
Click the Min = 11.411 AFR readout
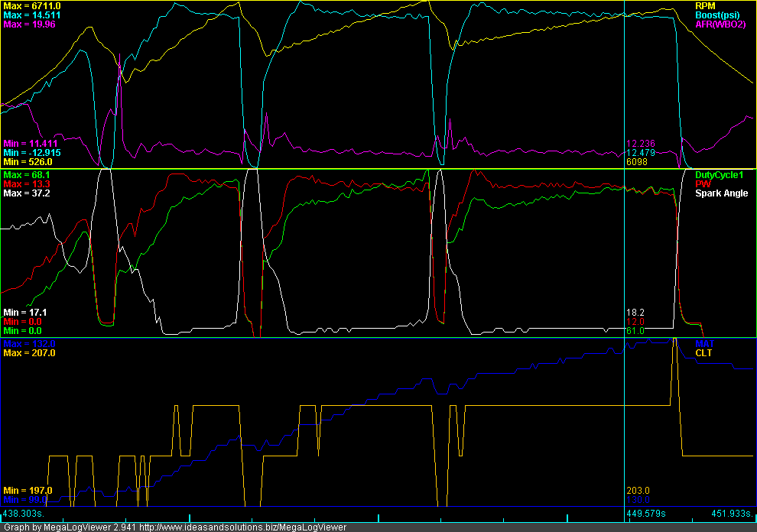(30, 143)
